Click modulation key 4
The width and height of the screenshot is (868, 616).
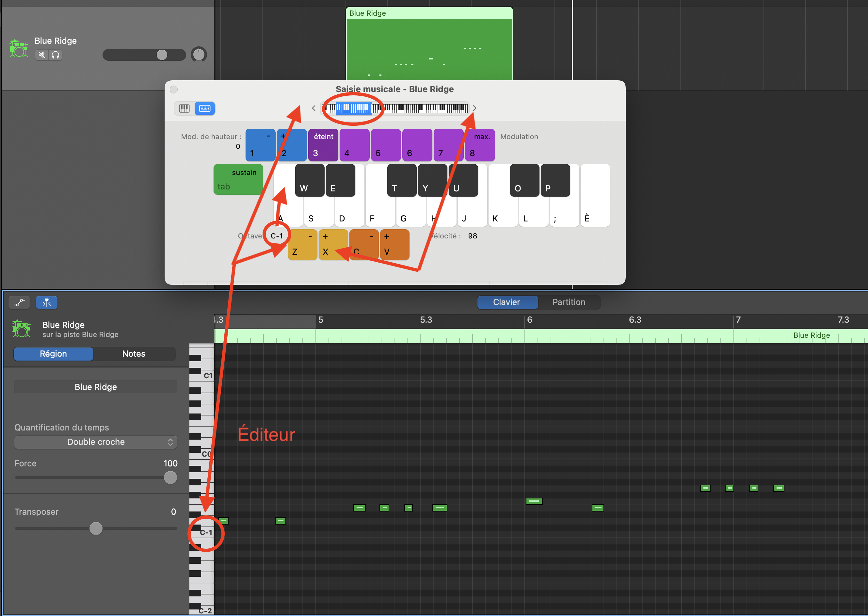355,145
